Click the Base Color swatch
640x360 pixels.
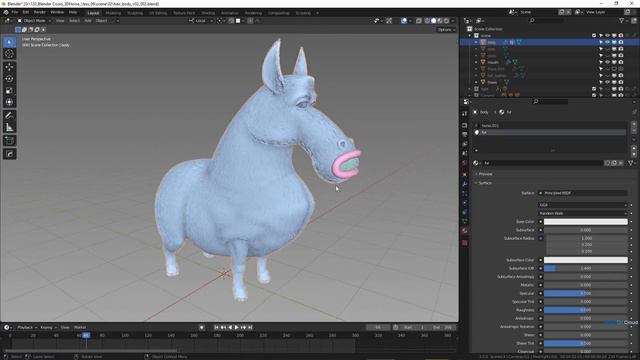(x=585, y=222)
